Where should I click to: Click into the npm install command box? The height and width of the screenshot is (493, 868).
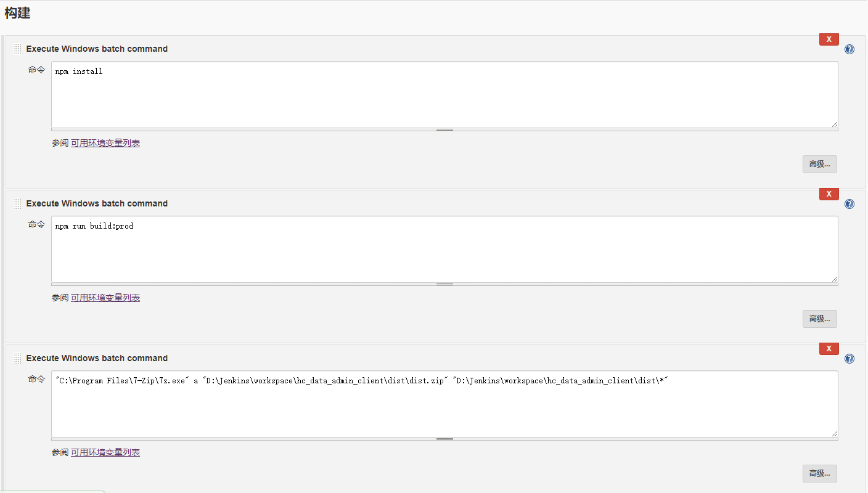tap(444, 94)
